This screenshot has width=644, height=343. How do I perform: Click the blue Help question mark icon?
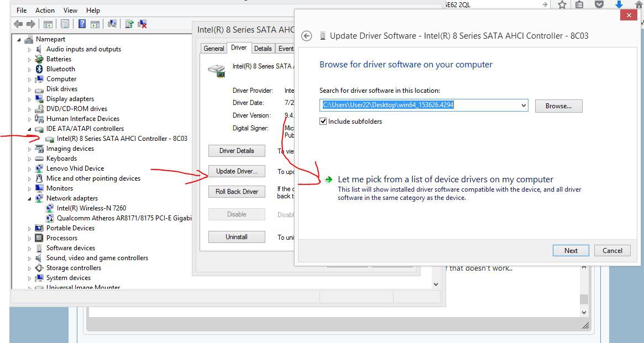pyautogui.click(x=82, y=24)
